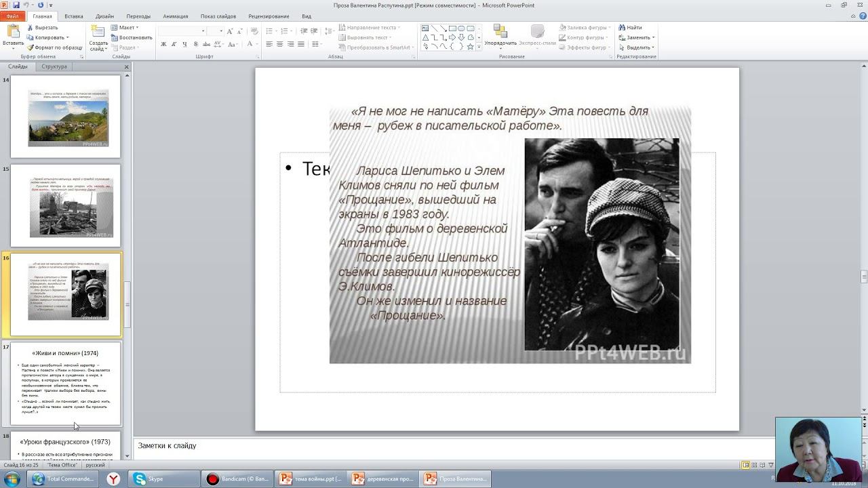Screen dimensions: 868x488
Task: Cut selection with Вырезать
Action: tap(42, 28)
